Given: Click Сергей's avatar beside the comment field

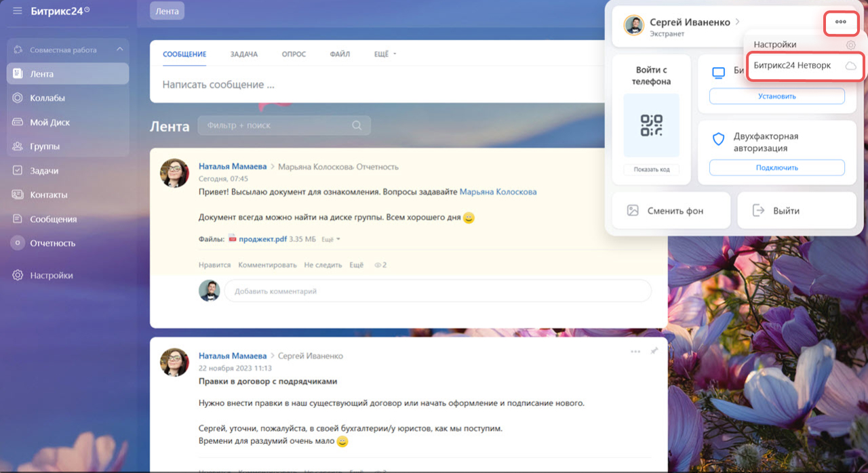Looking at the screenshot, I should pyautogui.click(x=210, y=291).
